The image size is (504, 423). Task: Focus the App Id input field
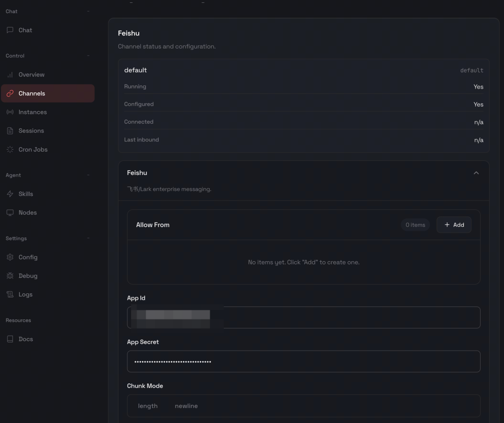pyautogui.click(x=303, y=317)
